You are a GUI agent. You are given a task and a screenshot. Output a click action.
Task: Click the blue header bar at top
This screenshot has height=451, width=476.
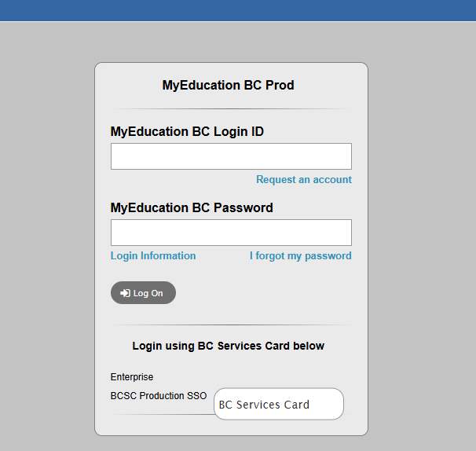(238, 10)
